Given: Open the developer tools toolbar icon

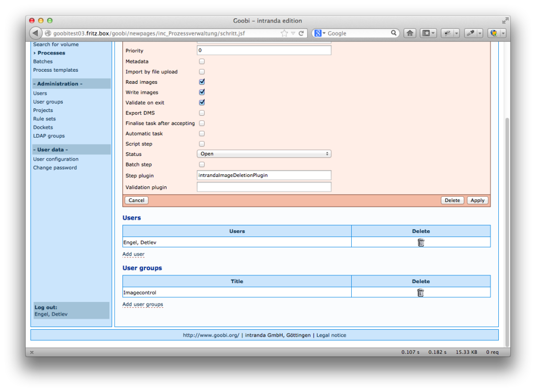Looking at the screenshot, I should click(447, 33).
